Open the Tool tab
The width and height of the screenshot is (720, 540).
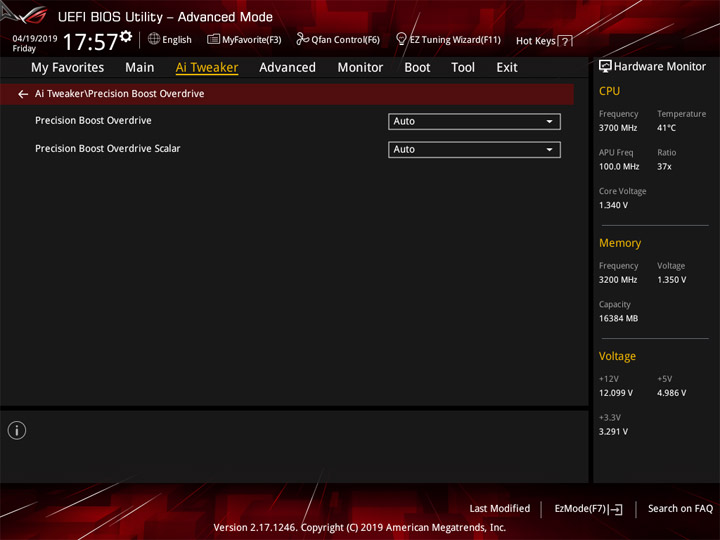tap(463, 68)
